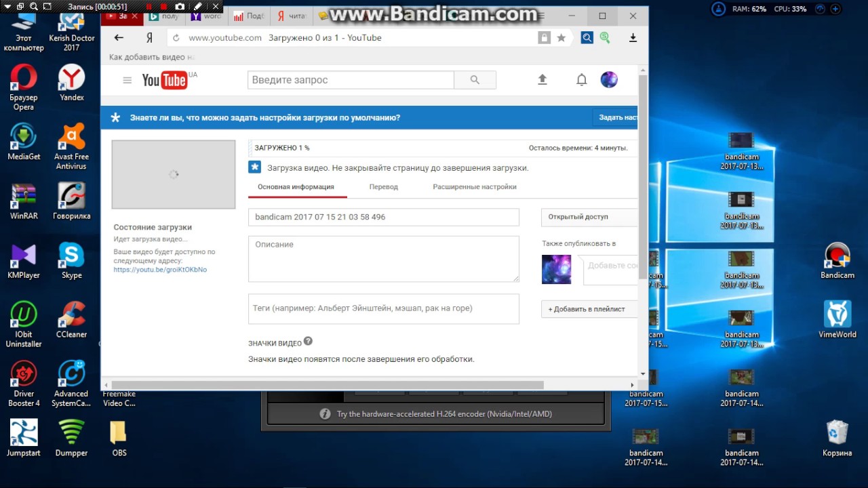The height and width of the screenshot is (488, 868).
Task: Click the speedometer icon in RAM/CPU widget
Action: tap(821, 9)
